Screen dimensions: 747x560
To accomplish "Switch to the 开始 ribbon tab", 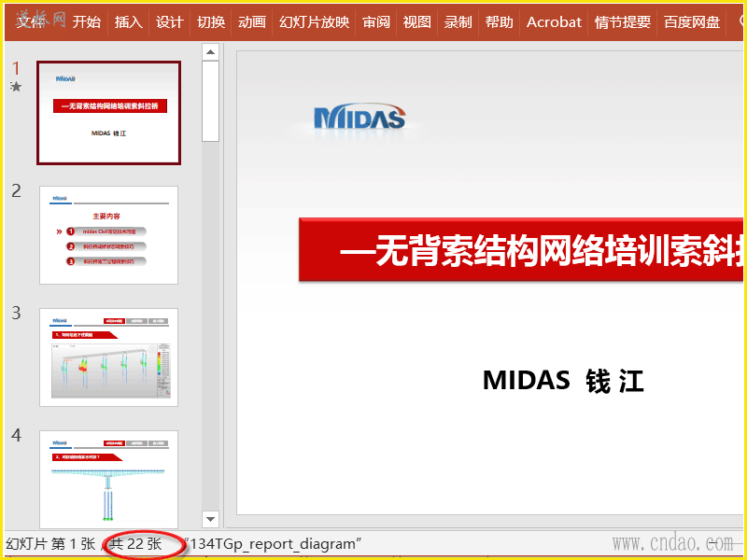I will [x=87, y=21].
